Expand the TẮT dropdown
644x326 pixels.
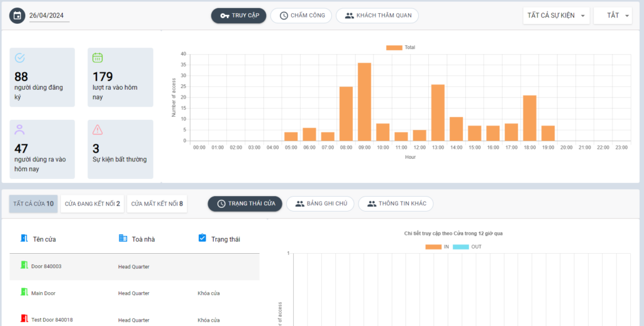click(x=612, y=16)
